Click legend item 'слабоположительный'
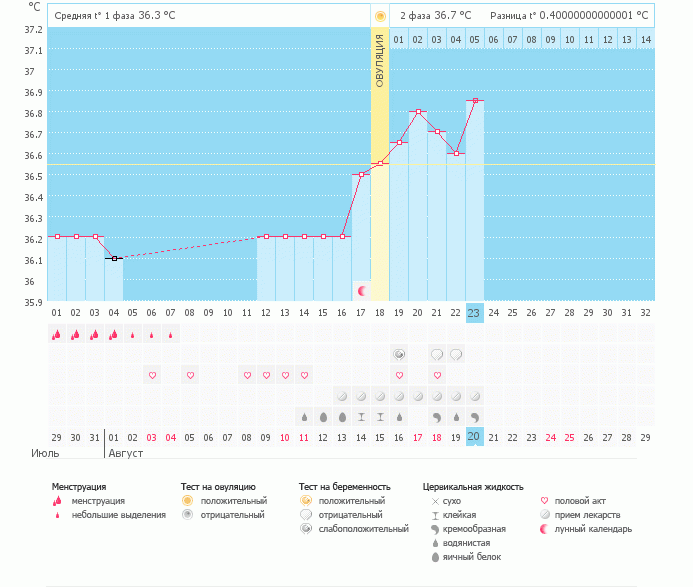Viewport: 693px width, 587px height. coord(364,529)
